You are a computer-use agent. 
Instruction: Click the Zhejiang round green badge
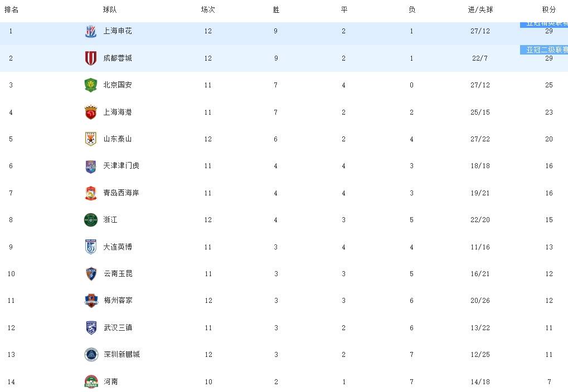(90, 220)
